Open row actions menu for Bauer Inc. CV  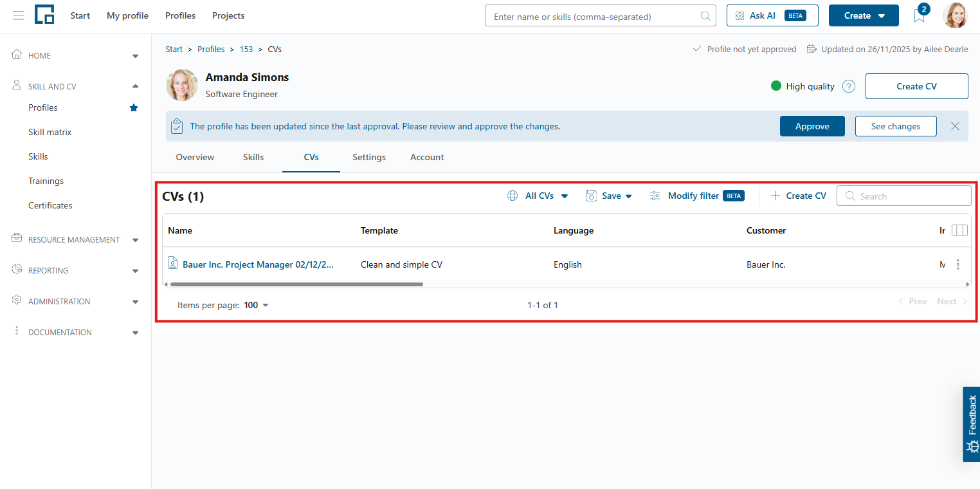click(958, 264)
